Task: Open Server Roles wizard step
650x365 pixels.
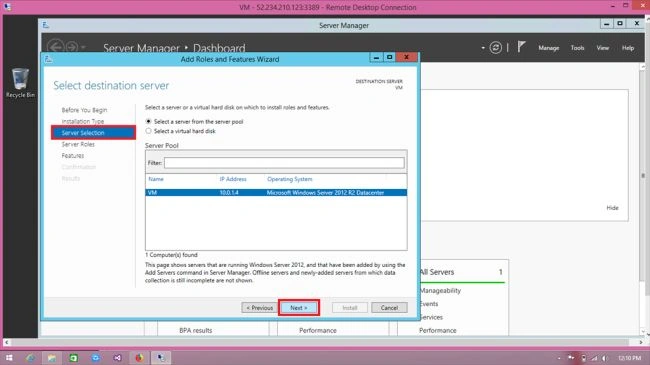Action: coord(78,144)
